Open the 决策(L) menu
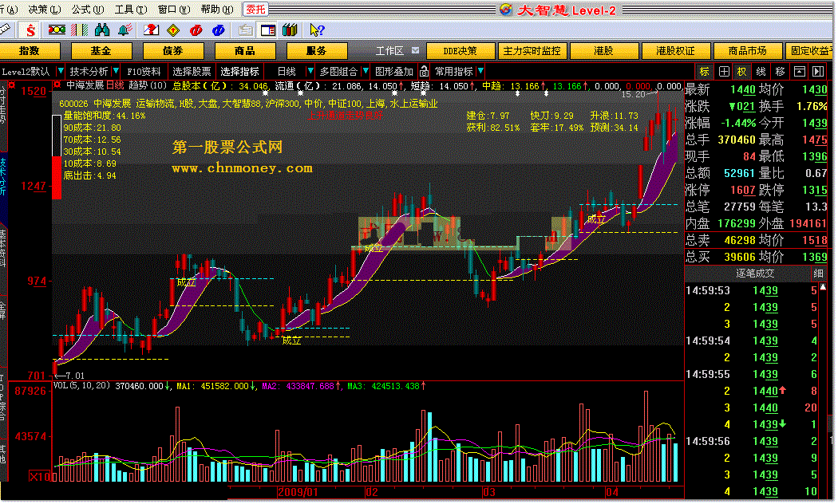Screen dimensions: 838x504 pyautogui.click(x=45, y=10)
